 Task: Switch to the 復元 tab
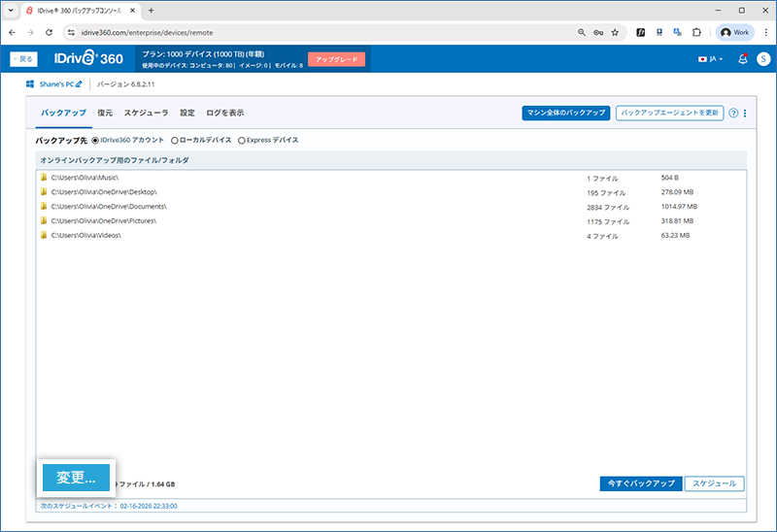point(105,113)
